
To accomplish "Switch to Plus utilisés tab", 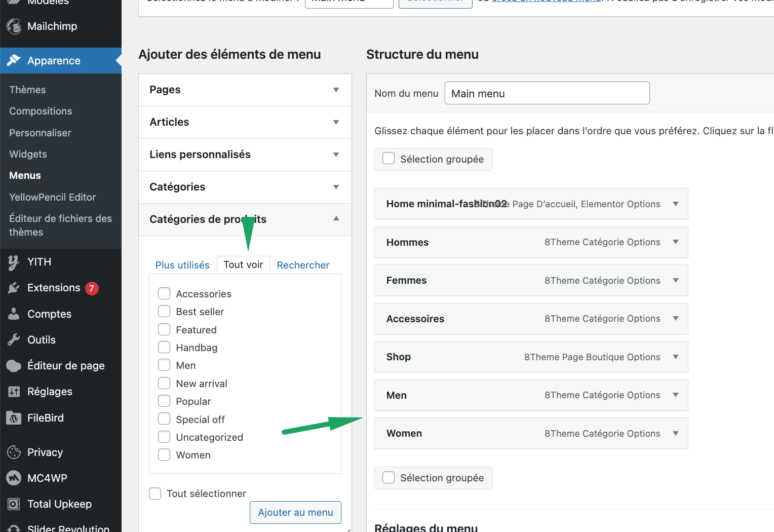I will 182,265.
